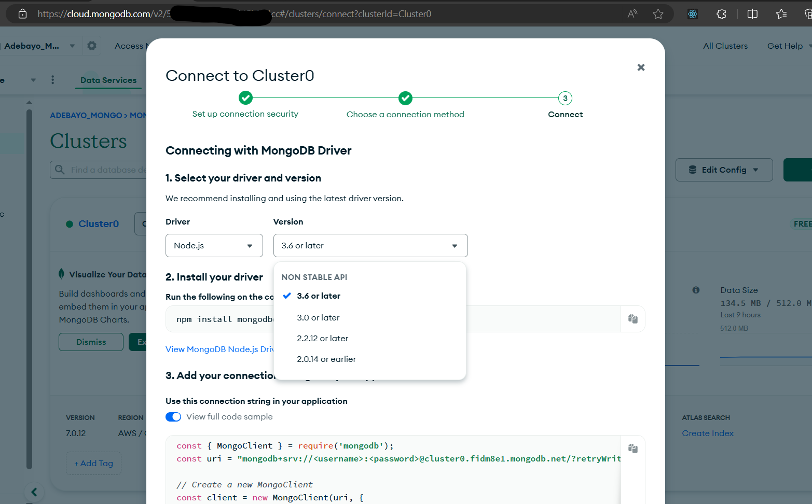Collapse sidebar with the left chevron button
This screenshot has height=504, width=812.
[x=34, y=492]
